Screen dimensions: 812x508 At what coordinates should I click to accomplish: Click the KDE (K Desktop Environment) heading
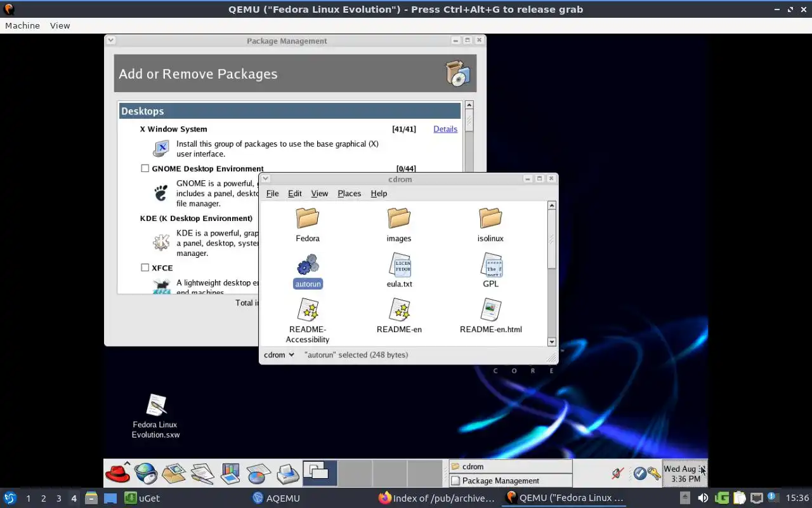pyautogui.click(x=196, y=218)
